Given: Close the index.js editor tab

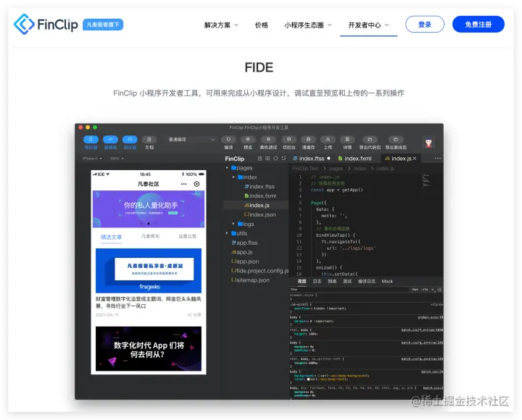Looking at the screenshot, I should click(415, 159).
